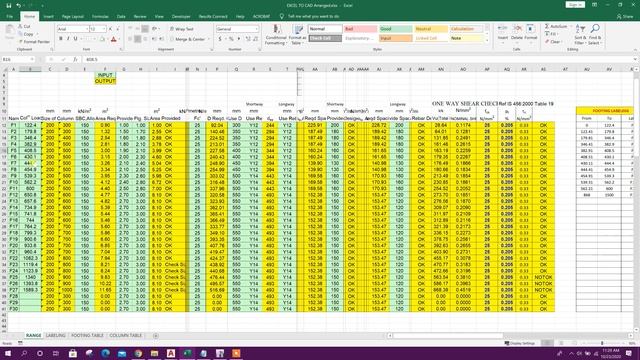Image resolution: width=640 pixels, height=360 pixels.
Task: Cut the selected cells
Action: click(24, 27)
